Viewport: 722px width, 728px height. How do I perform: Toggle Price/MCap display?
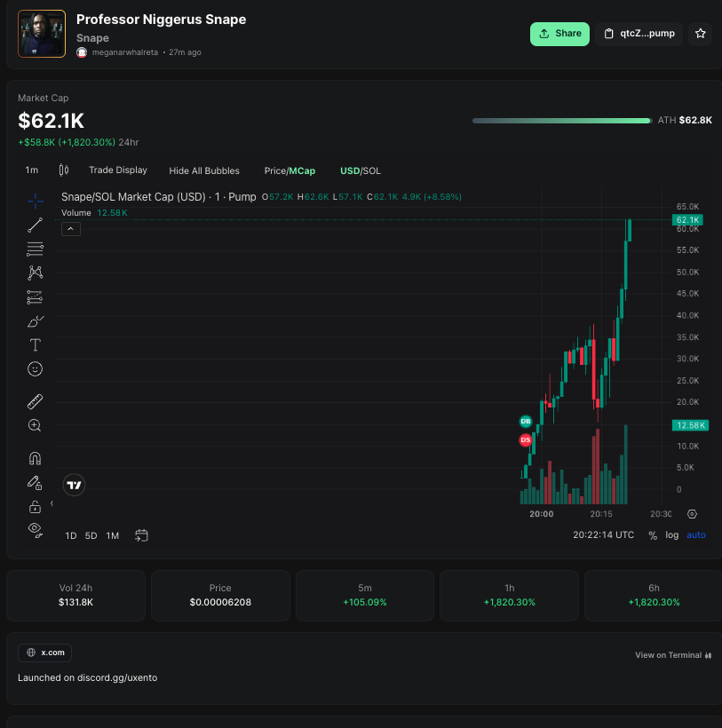[290, 170]
